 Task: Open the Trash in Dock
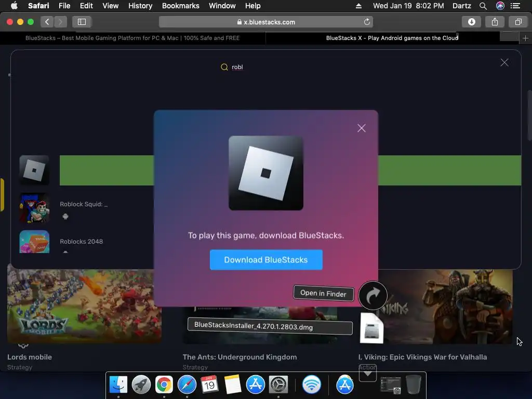tap(413, 385)
